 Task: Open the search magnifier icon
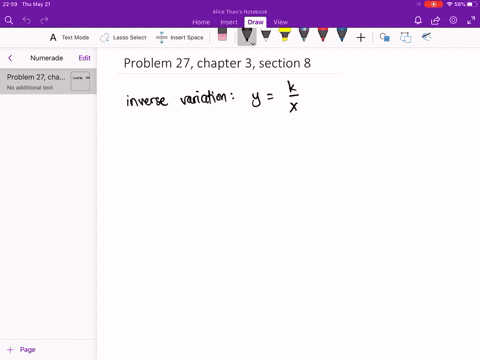[9, 20]
